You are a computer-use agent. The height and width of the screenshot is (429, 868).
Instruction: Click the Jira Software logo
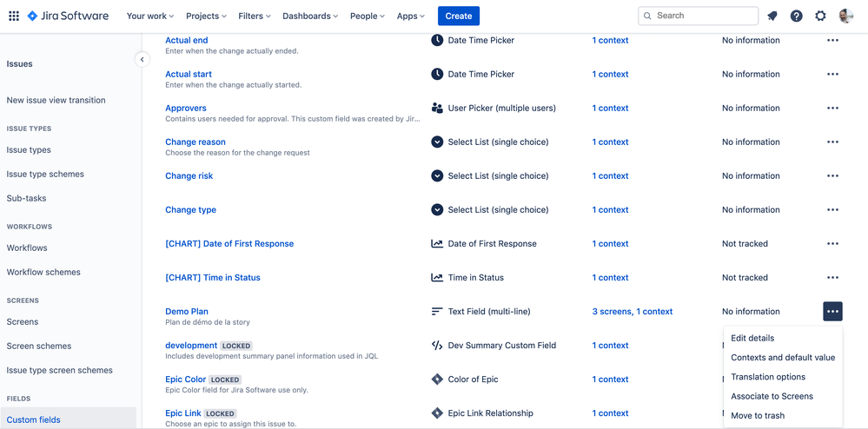(68, 16)
